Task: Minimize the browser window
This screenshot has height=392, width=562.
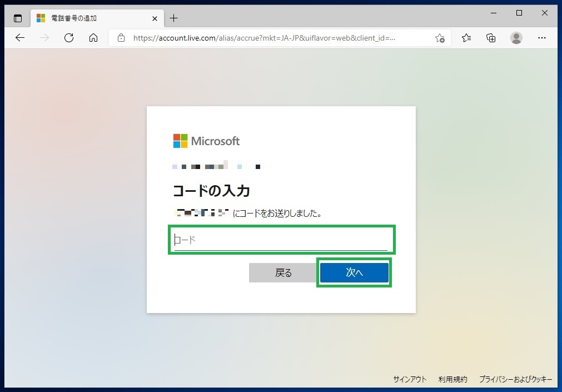Action: (494, 13)
